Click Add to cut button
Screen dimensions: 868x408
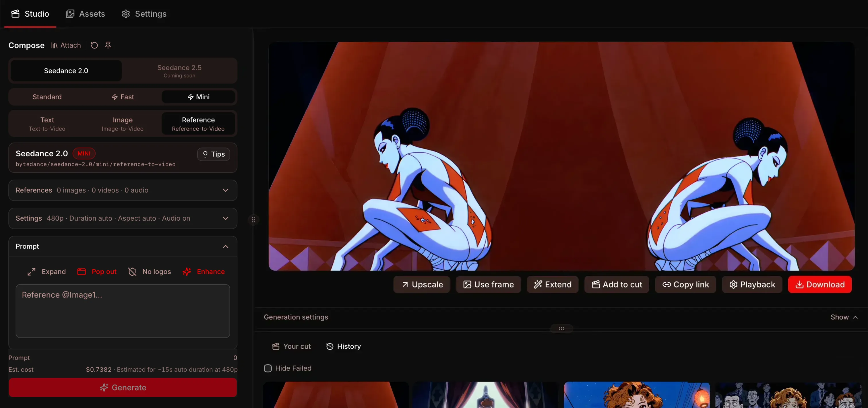click(x=617, y=285)
